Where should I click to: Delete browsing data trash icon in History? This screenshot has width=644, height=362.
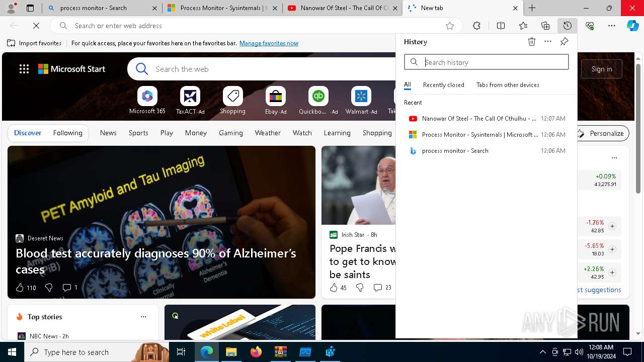[532, 42]
